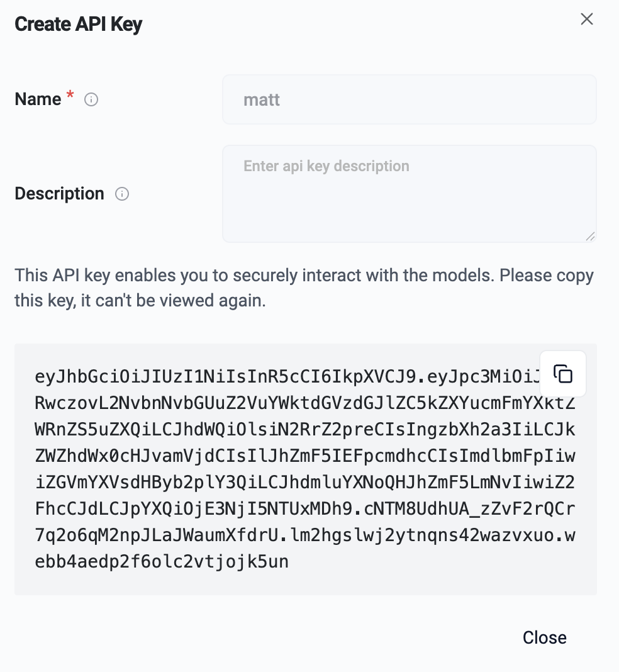
Task: Click the "Create API Key" dialog title
Action: 79,25
